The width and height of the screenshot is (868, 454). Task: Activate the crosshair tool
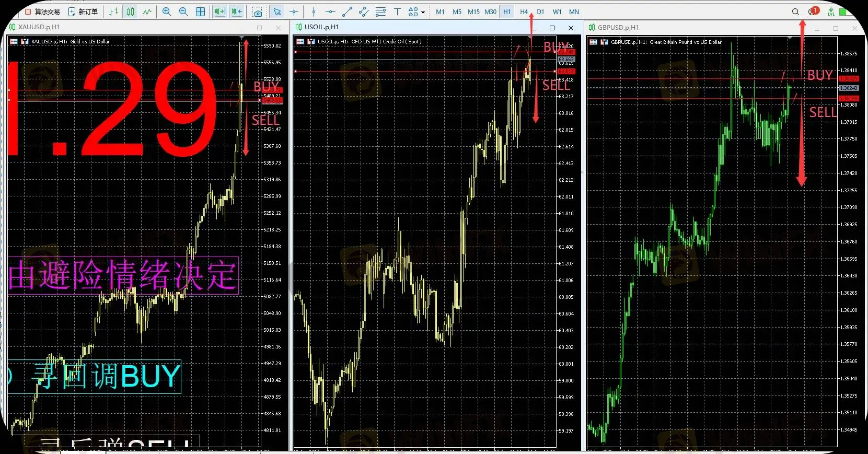click(x=294, y=11)
